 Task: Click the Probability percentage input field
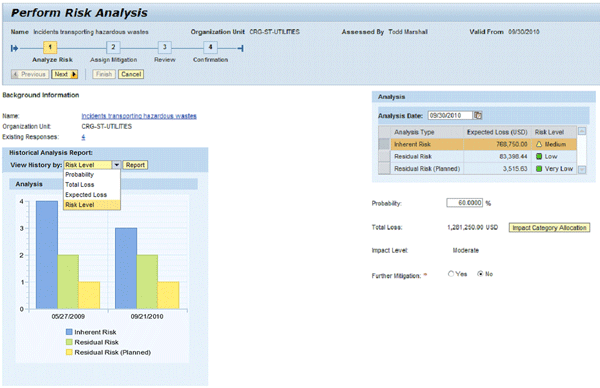pos(465,203)
